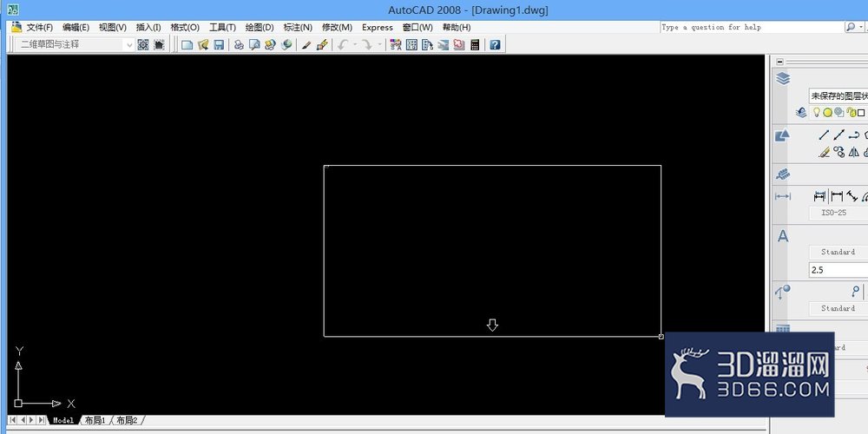Select the Aligned dimension tool
868x434 pixels.
point(852,196)
